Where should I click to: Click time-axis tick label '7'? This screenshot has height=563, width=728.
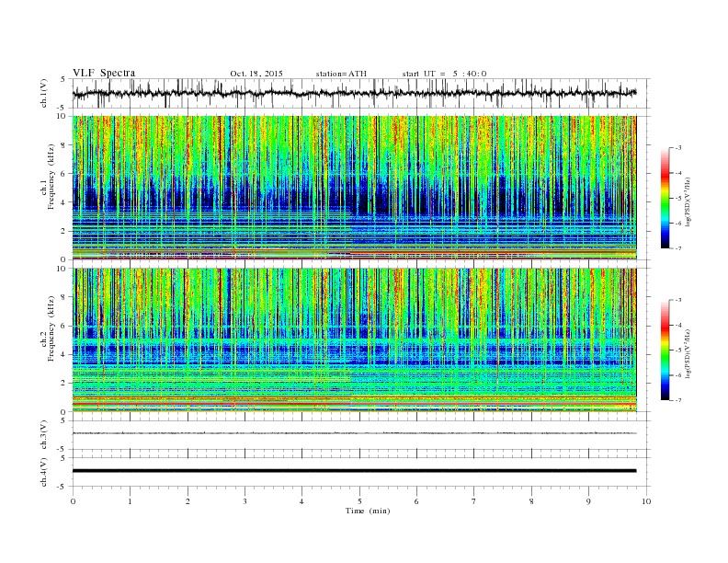474,501
